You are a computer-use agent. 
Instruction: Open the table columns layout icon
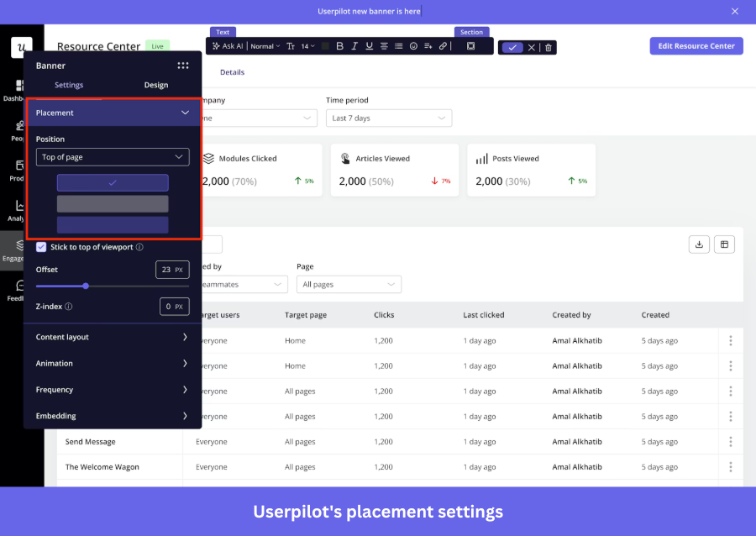[724, 244]
